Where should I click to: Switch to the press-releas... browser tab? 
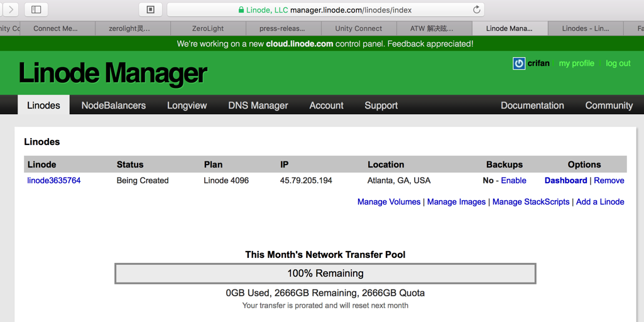pyautogui.click(x=283, y=28)
